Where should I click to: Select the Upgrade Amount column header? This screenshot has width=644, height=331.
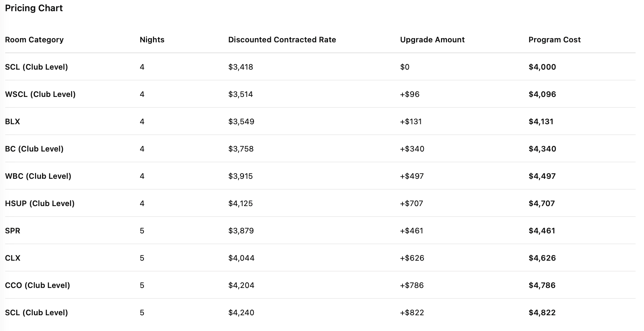pyautogui.click(x=432, y=40)
